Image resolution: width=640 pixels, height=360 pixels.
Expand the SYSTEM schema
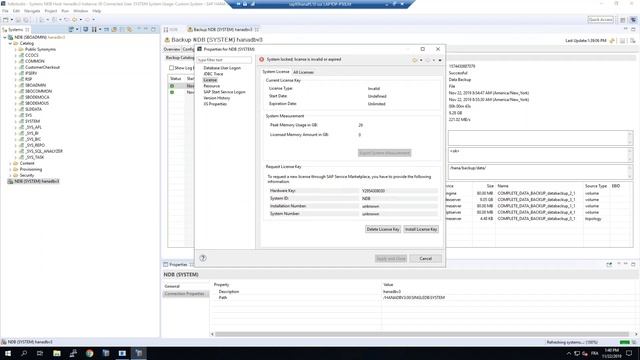[16, 121]
